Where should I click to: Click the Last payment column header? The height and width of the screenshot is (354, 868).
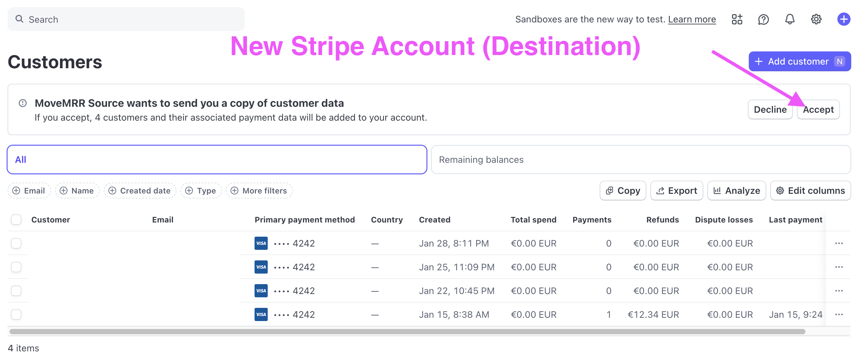click(x=796, y=220)
